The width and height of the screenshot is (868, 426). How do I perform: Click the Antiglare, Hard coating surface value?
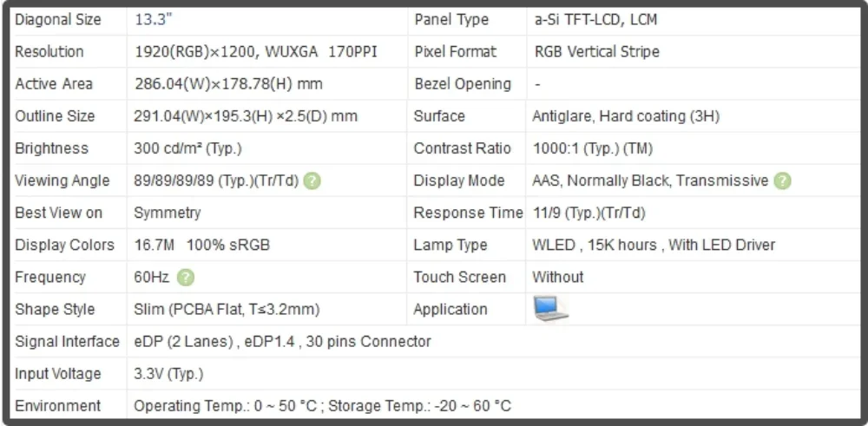click(x=625, y=116)
